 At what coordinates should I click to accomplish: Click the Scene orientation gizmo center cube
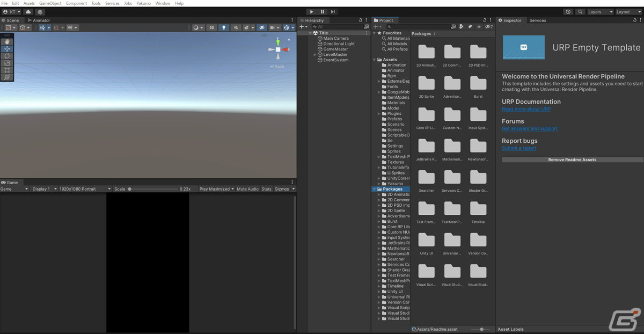point(278,49)
